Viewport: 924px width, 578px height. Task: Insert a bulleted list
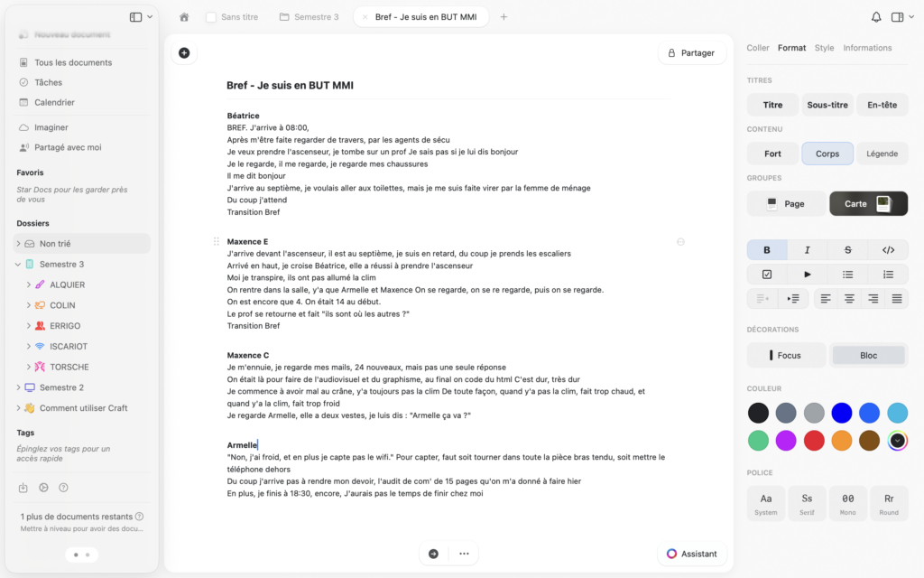coord(847,275)
